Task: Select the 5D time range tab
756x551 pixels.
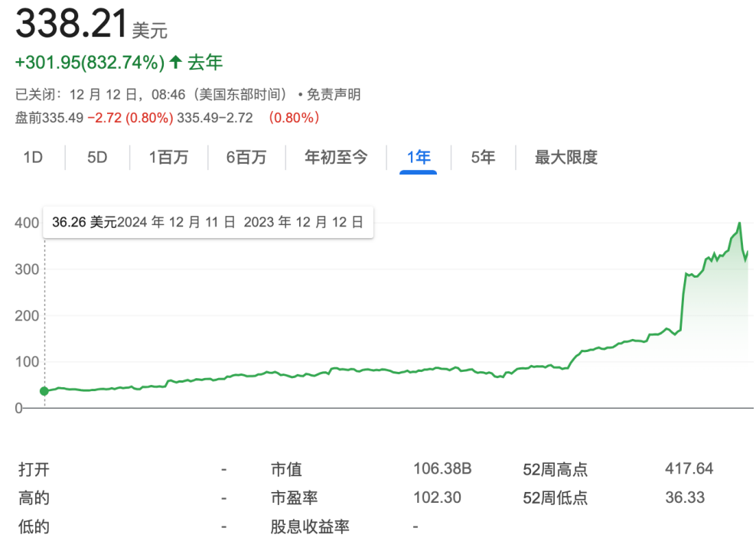Action: click(x=97, y=158)
